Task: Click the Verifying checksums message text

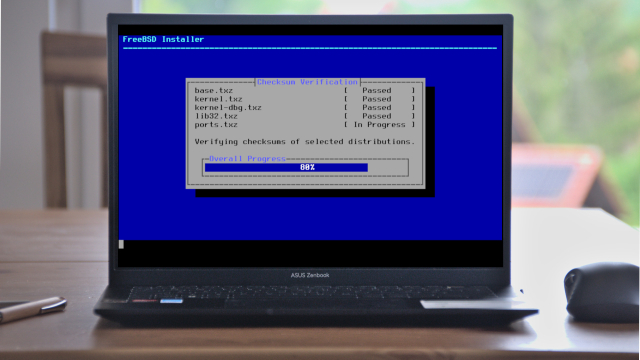Action: (x=304, y=142)
